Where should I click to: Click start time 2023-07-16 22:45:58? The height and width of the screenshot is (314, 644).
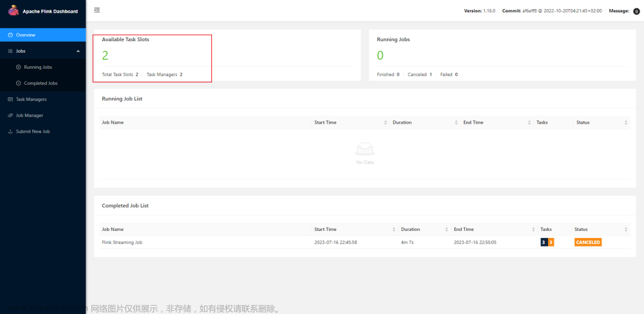coord(336,243)
